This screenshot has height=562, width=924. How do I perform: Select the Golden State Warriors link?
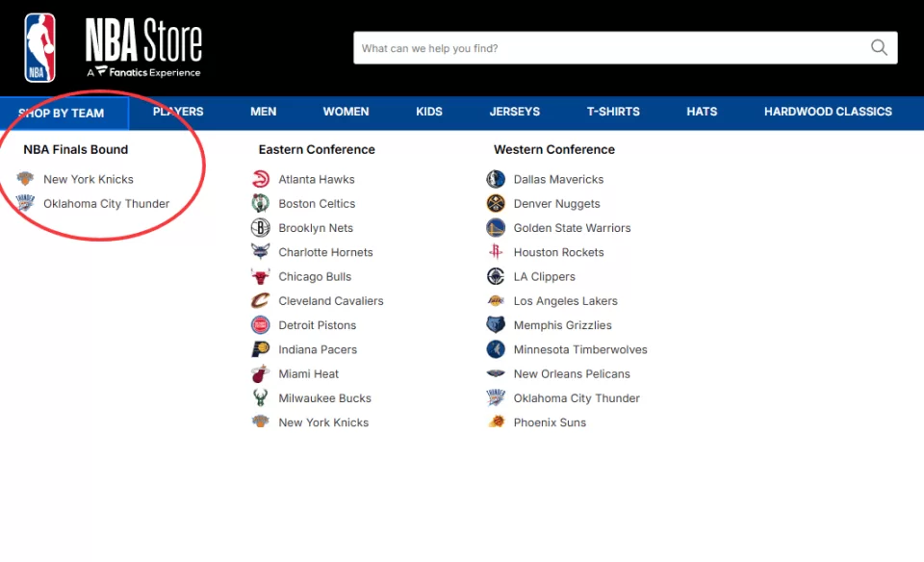(x=572, y=228)
